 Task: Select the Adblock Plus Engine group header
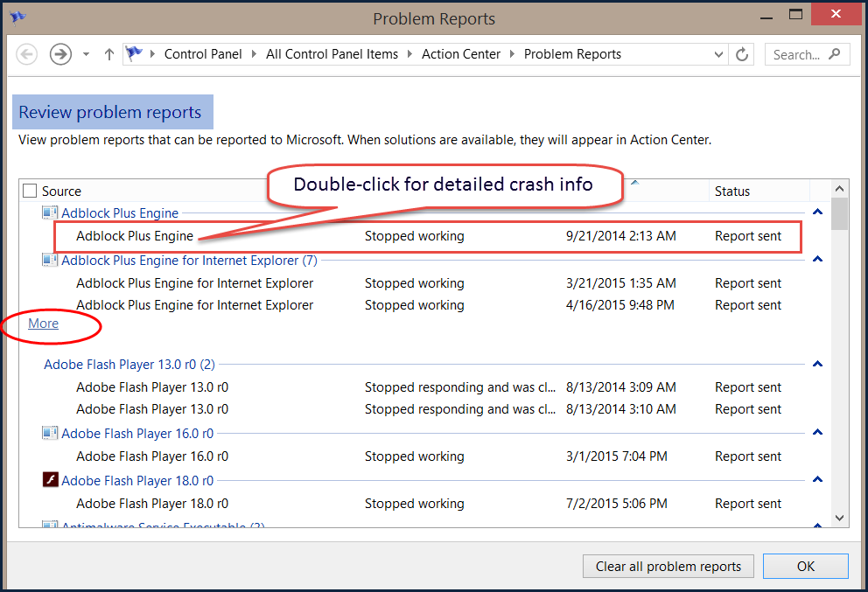[120, 213]
